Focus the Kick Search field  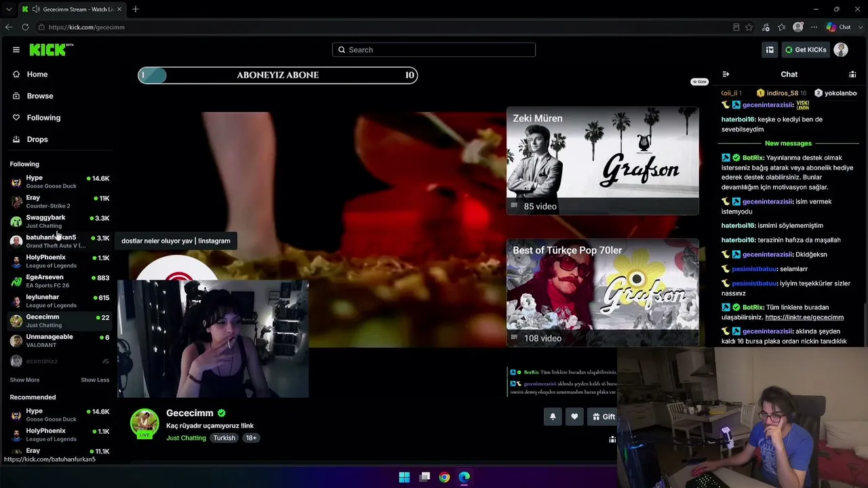click(434, 49)
